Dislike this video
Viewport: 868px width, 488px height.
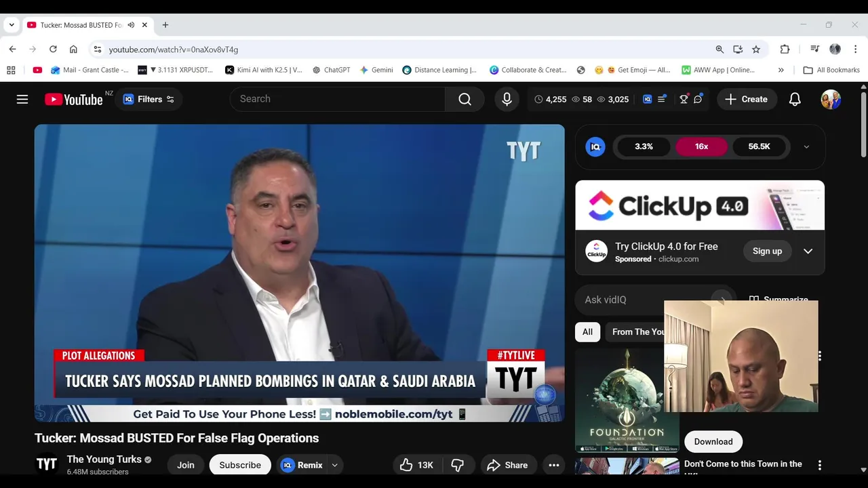point(458,465)
